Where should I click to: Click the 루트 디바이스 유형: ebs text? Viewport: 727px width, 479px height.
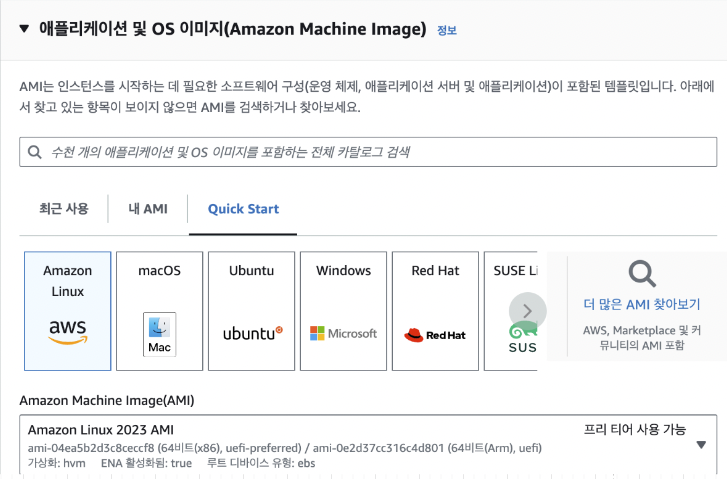point(261,463)
